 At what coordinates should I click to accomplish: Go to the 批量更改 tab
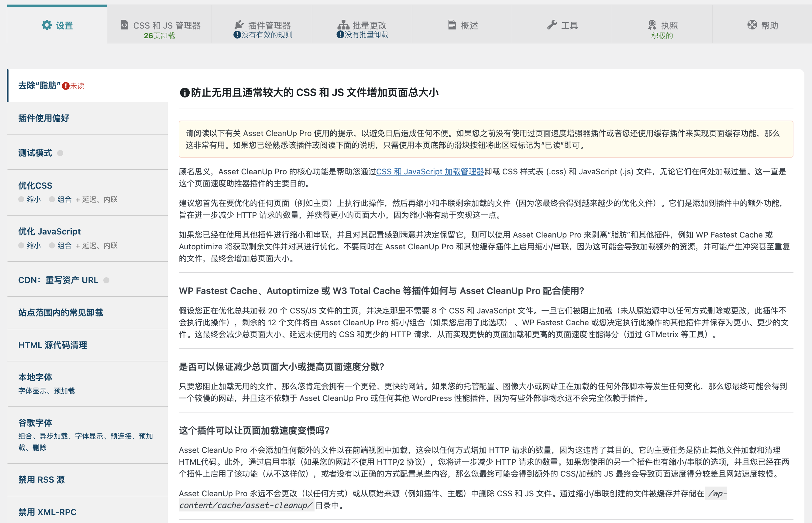[362, 25]
